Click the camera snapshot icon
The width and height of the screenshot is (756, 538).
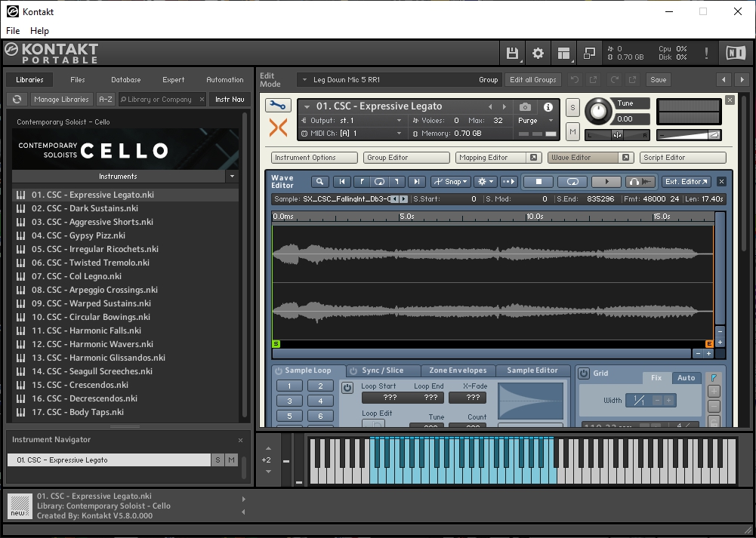click(525, 107)
